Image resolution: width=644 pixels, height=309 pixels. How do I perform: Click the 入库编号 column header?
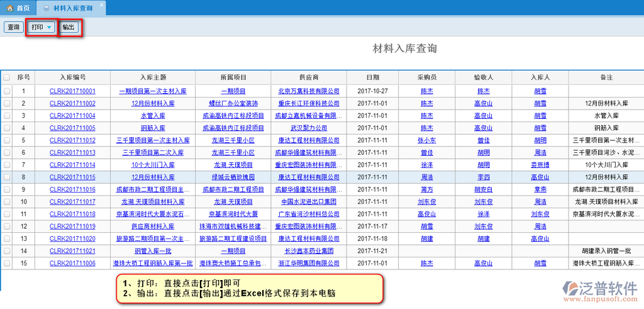coord(72,77)
